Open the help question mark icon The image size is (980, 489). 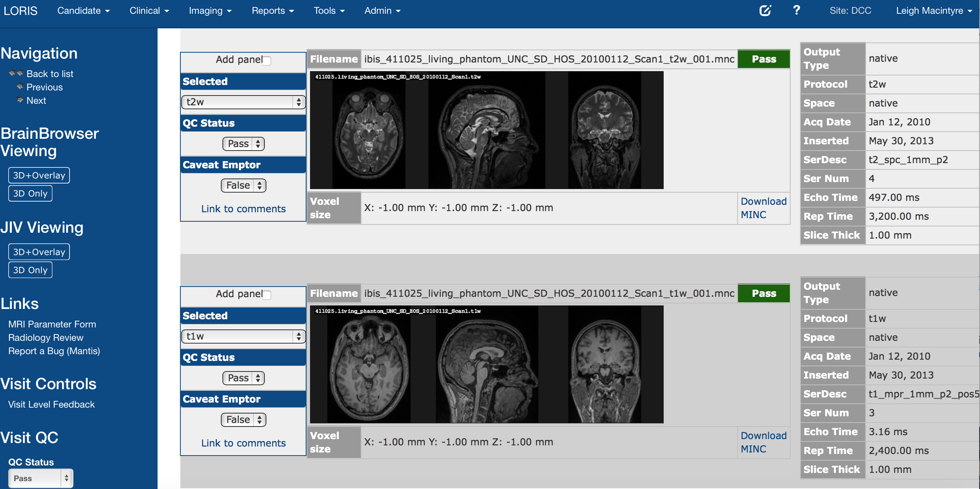click(x=796, y=10)
